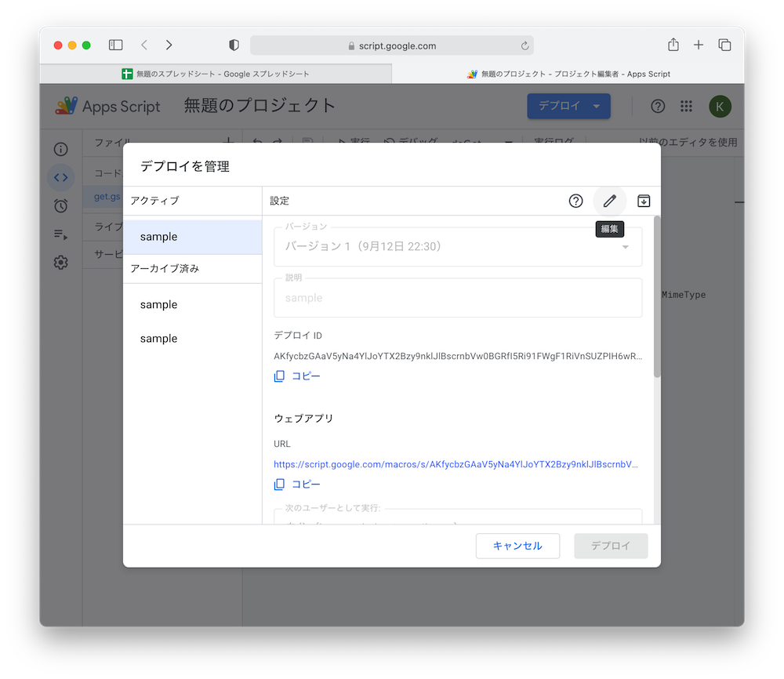Open the Editor code icon in sidebar
Viewport: 784px width, 679px height.
(x=61, y=177)
